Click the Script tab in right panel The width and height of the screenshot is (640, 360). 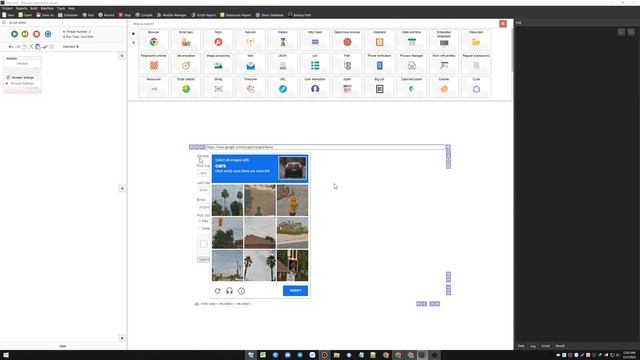pyautogui.click(x=545, y=346)
